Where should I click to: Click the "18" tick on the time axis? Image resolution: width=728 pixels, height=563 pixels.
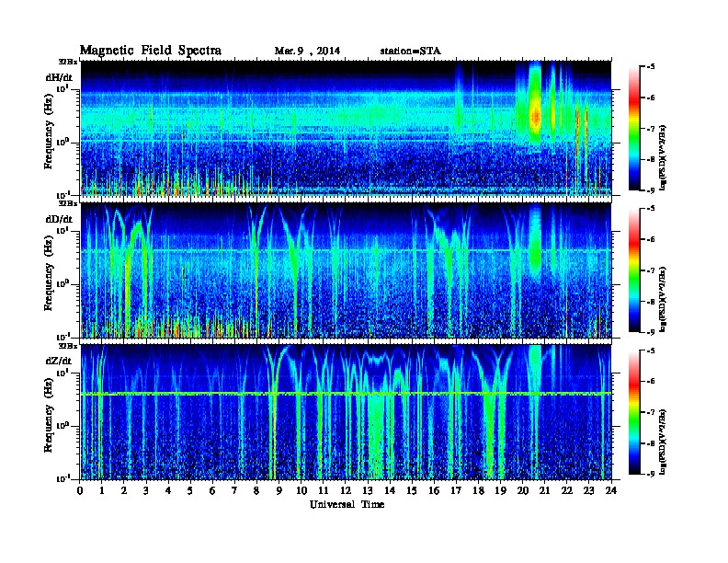tap(478, 490)
